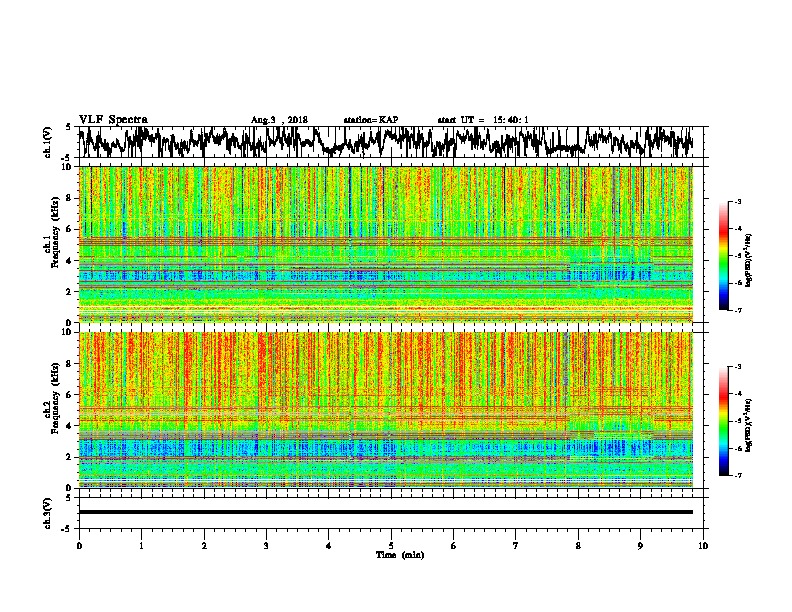Click the time axis tick label 6
The width and height of the screenshot is (792, 612).
tap(453, 546)
